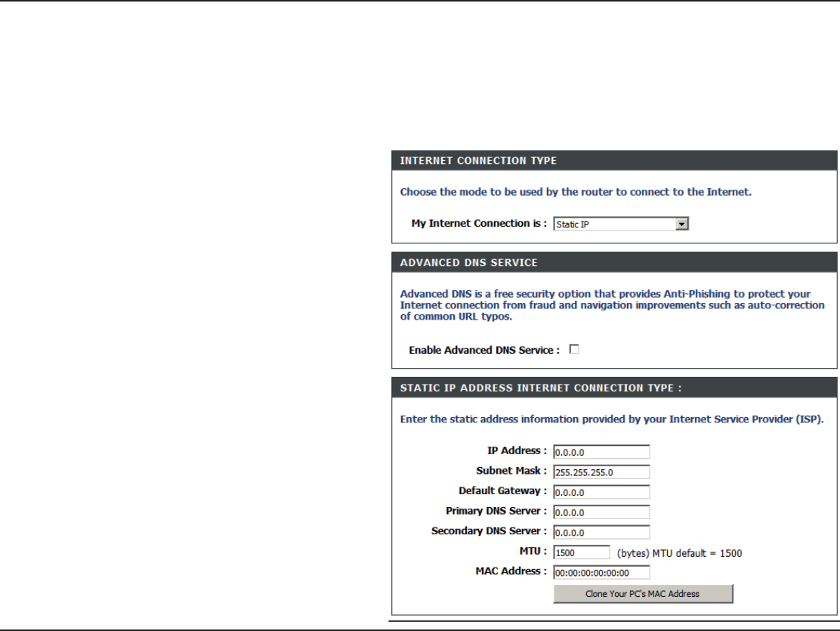Open the My Internet Connection dropdown
The width and height of the screenshot is (840, 631).
621,224
